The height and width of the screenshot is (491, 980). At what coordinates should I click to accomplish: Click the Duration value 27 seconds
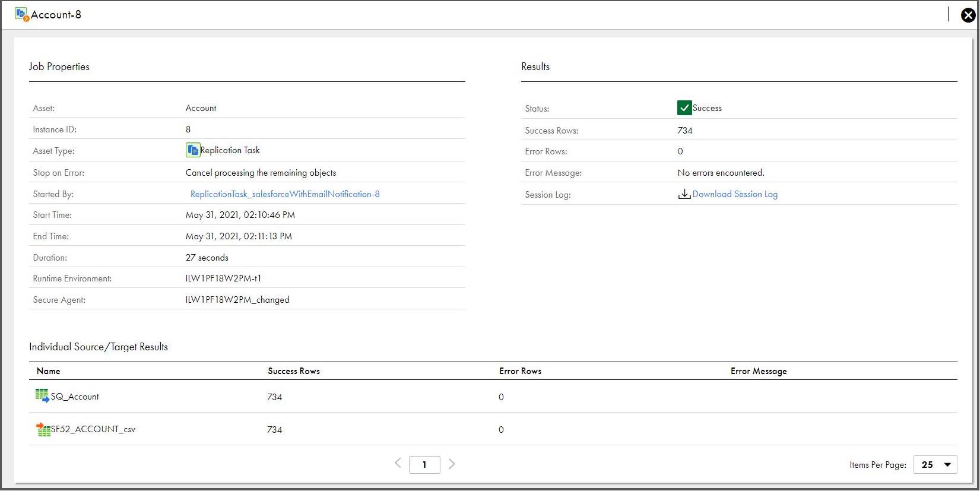[207, 258]
